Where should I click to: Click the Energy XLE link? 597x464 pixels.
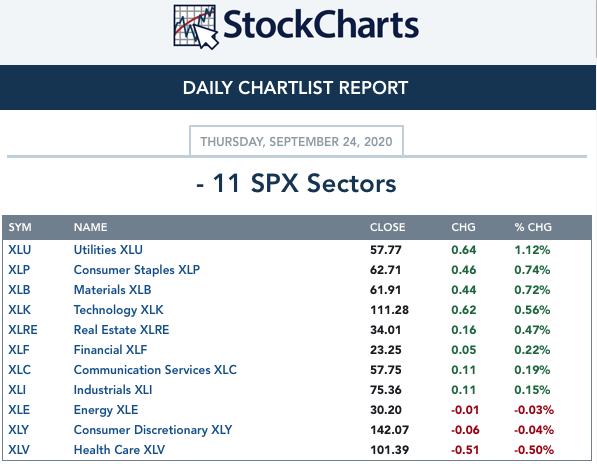pyautogui.click(x=106, y=410)
